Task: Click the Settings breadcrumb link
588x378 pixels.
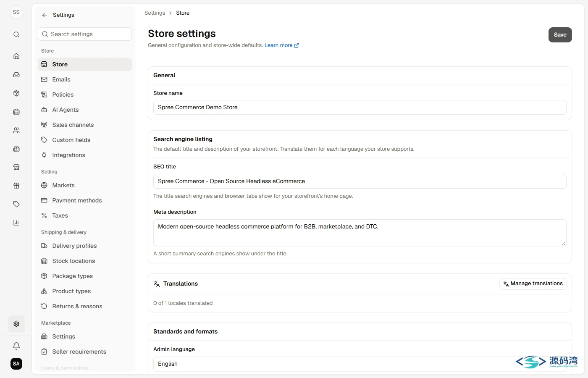Action: point(155,13)
